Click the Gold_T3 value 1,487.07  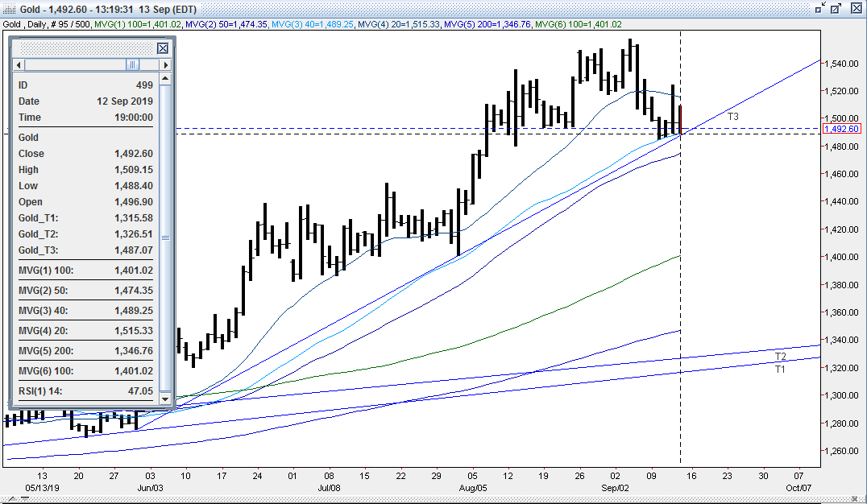134,250
